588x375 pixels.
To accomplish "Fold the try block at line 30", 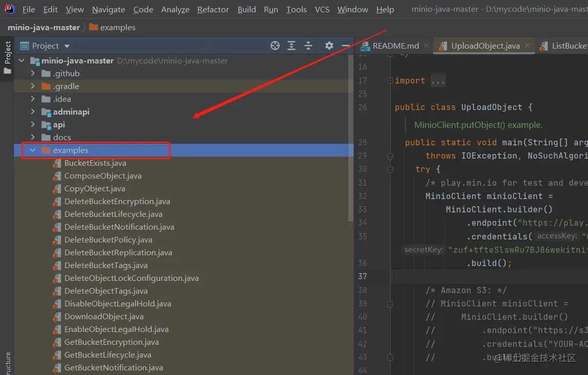I will click(390, 169).
